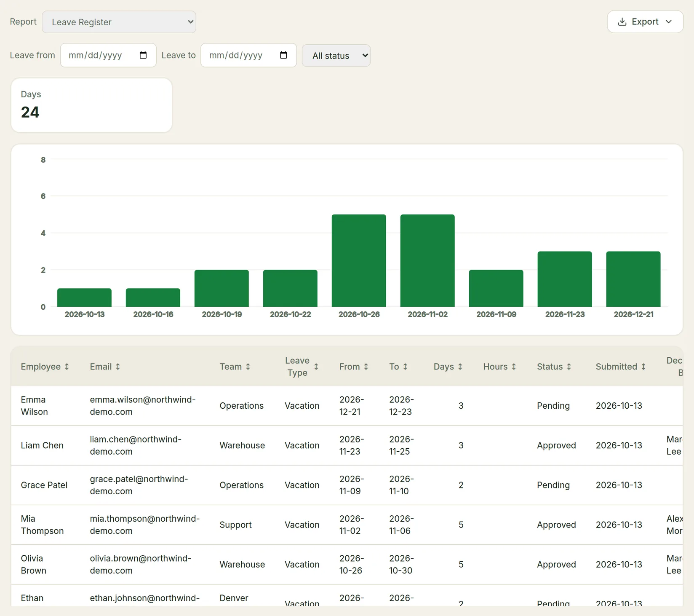The image size is (694, 616).
Task: Click employee name Mia Thompson
Action: [42, 525]
